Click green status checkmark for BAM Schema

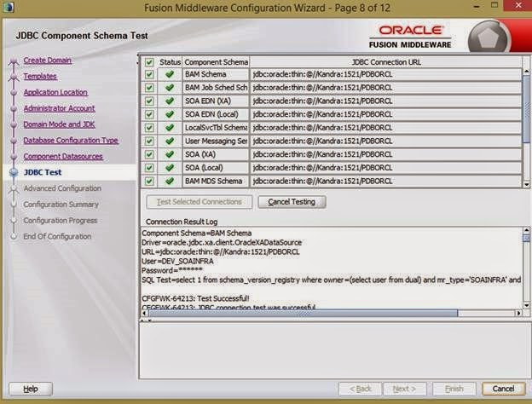pos(170,74)
